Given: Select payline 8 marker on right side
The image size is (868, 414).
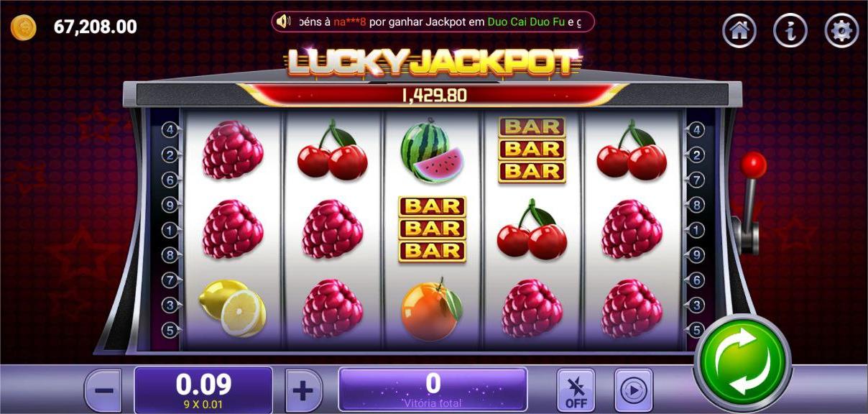Looking at the screenshot, I should point(696,206).
